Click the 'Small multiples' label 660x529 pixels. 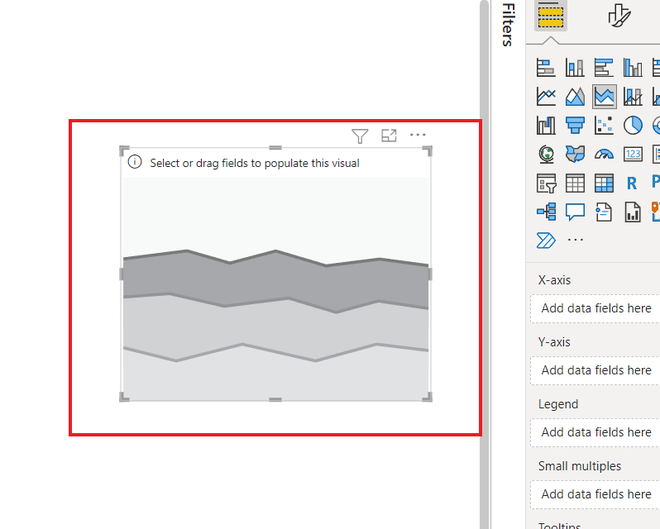click(x=580, y=466)
